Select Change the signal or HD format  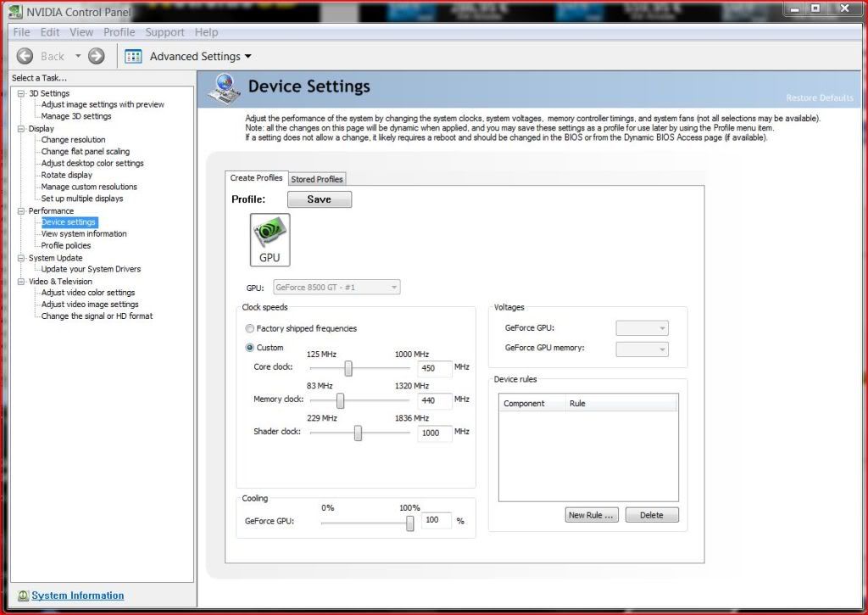(97, 316)
